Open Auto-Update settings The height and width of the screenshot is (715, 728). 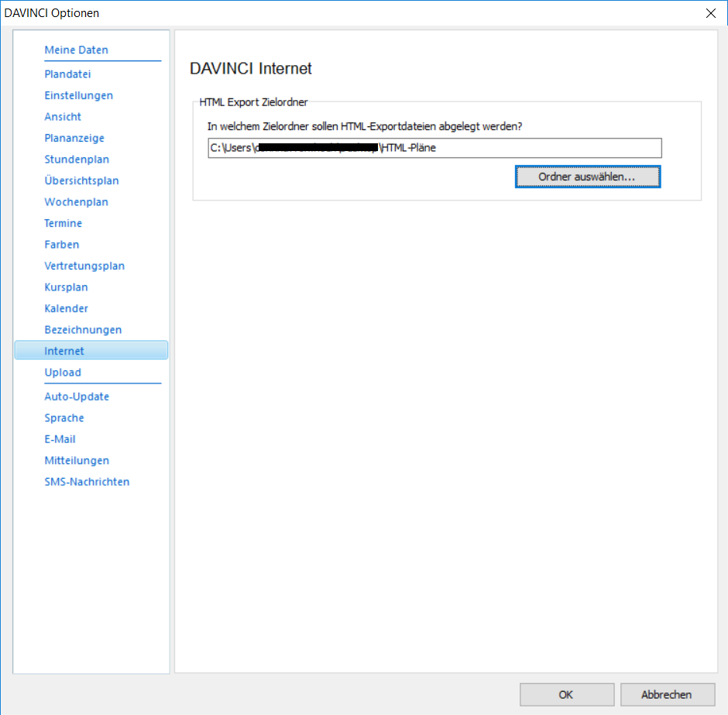click(77, 397)
